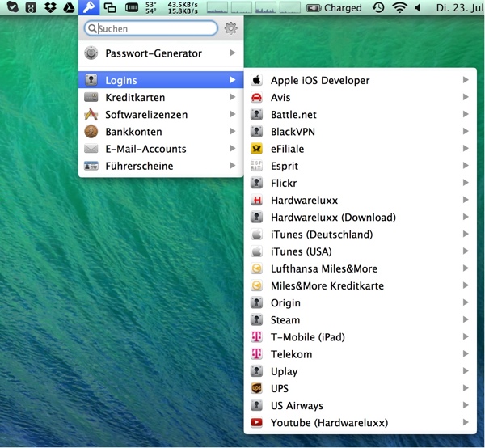485x448 pixels.
Task: Open the iTunes (Deutschland) entry
Action: point(361,235)
